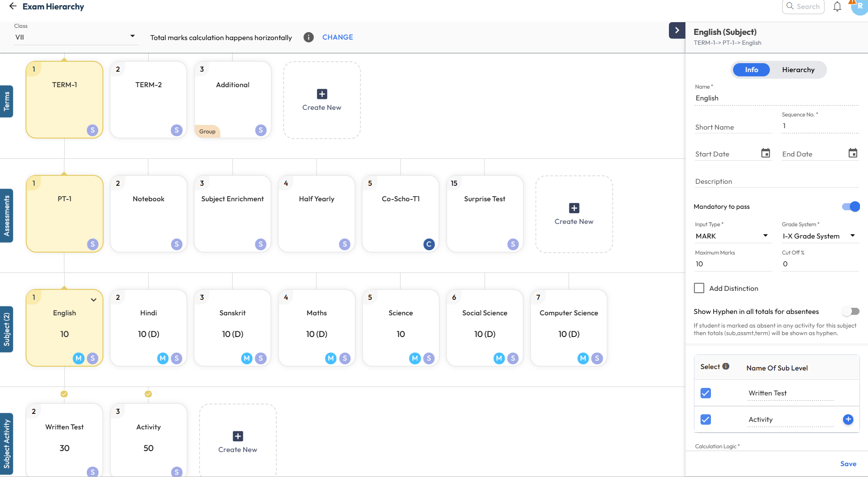Open the End Date calendar picker

click(852, 153)
